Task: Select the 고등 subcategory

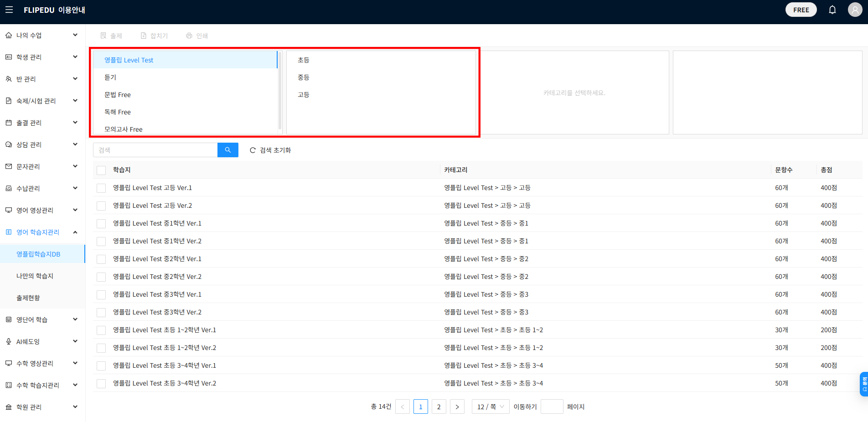Action: [x=381, y=94]
